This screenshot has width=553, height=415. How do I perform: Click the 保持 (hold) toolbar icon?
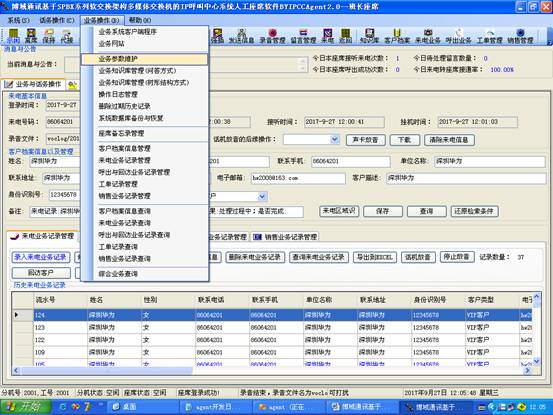(x=49, y=36)
